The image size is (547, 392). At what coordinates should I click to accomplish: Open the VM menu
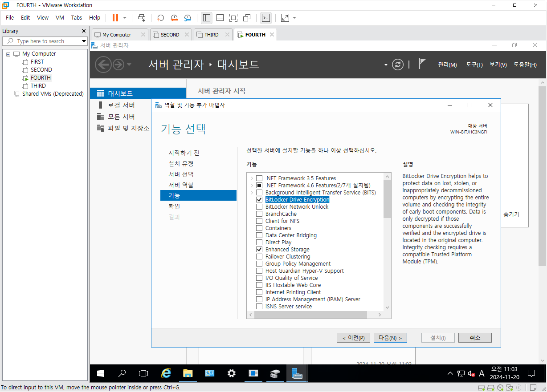60,18
